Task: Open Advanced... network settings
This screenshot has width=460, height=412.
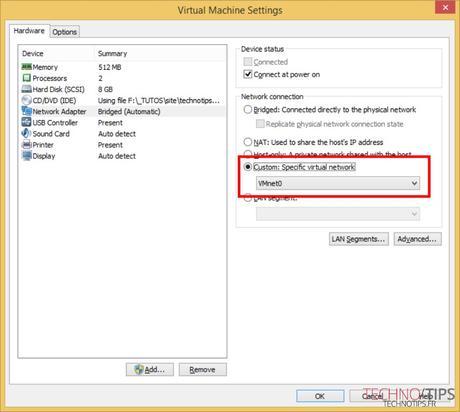Action: [417, 239]
